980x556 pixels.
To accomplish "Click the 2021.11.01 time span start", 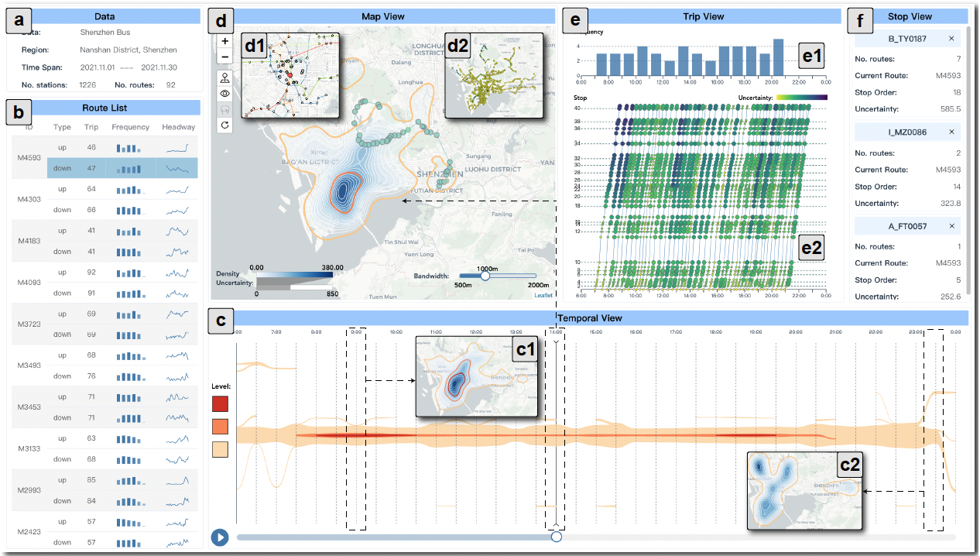I will [98, 68].
